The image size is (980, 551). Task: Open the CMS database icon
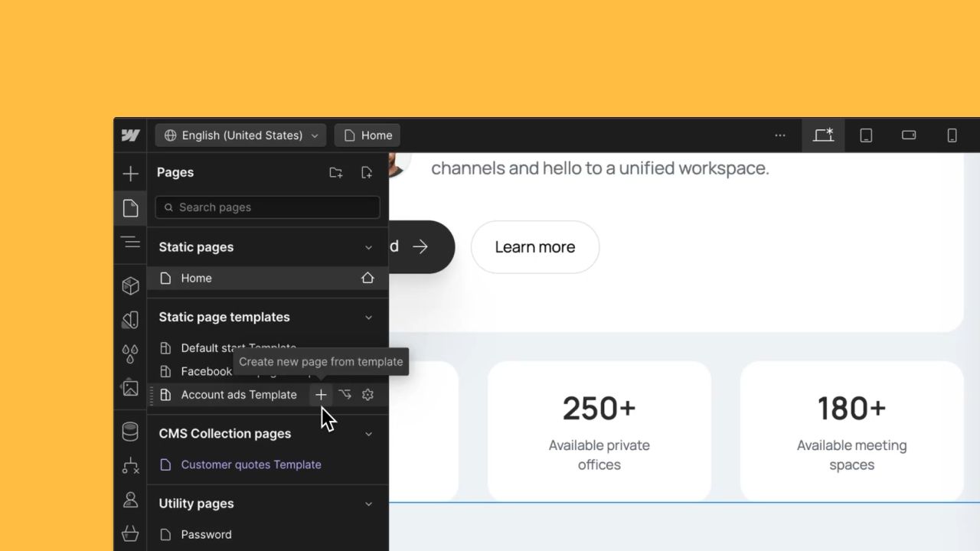[130, 432]
